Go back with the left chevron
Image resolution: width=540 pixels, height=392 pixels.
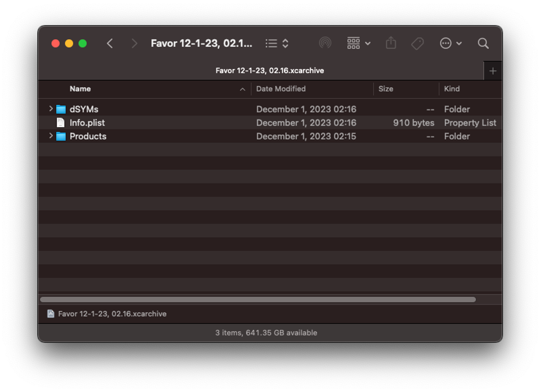click(110, 43)
